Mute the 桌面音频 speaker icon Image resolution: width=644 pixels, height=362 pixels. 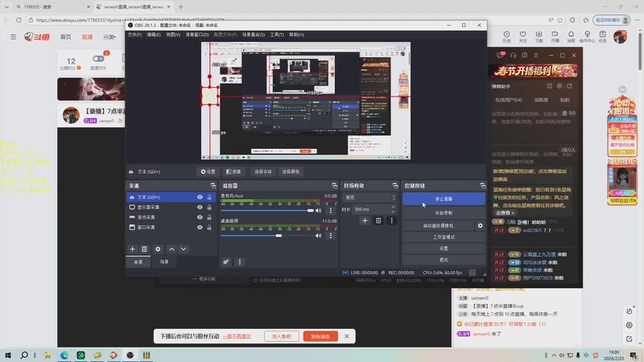(318, 236)
